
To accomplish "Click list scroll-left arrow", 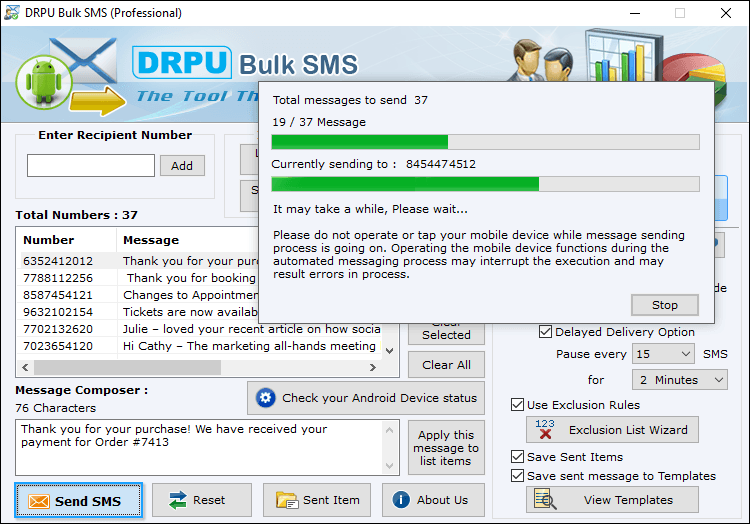I will 25,367.
